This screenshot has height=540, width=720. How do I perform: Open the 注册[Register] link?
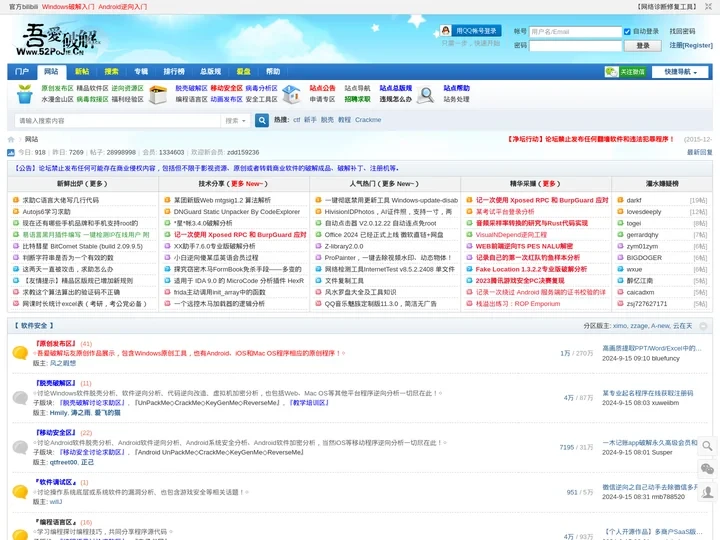(691, 45)
